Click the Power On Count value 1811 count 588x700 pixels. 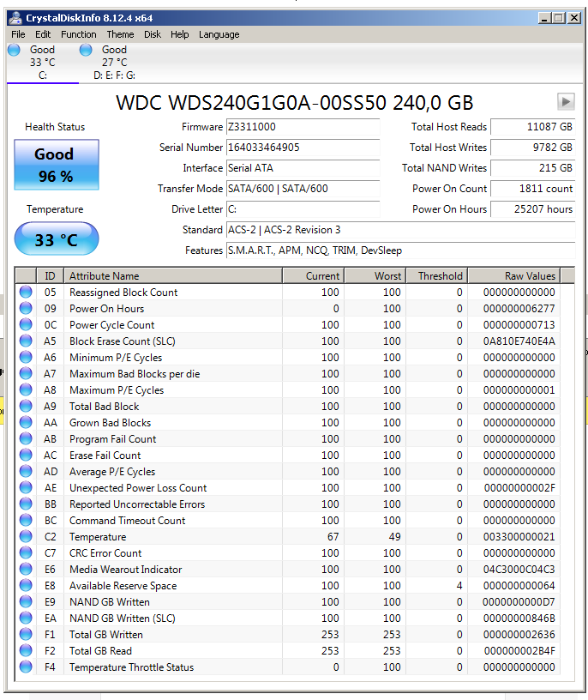(532, 189)
